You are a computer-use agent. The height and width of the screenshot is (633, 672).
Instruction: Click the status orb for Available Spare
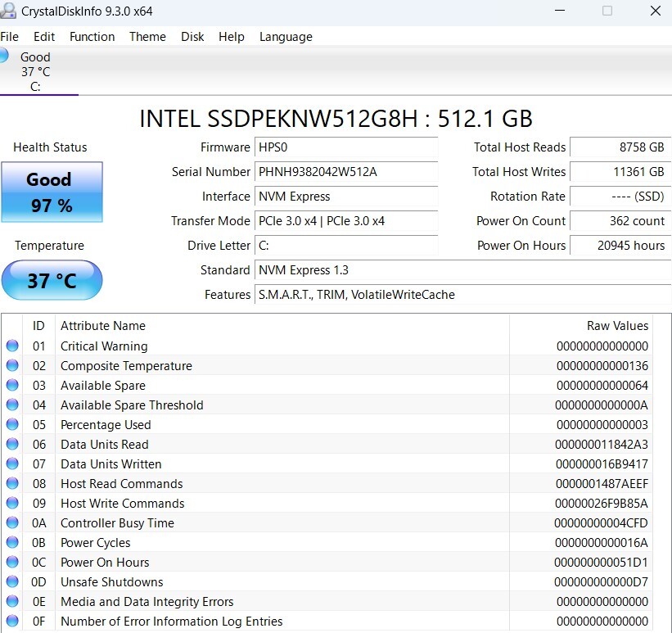[x=12, y=386]
